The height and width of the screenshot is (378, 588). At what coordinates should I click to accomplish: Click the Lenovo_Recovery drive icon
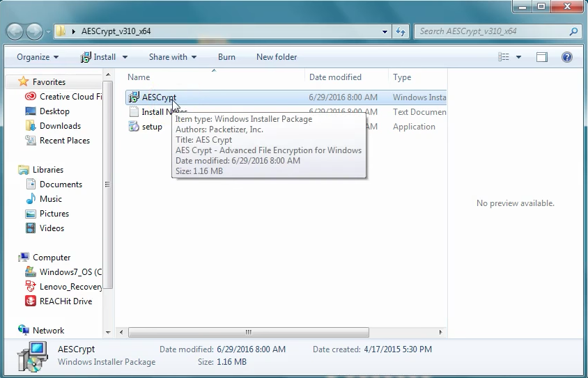[31, 286]
